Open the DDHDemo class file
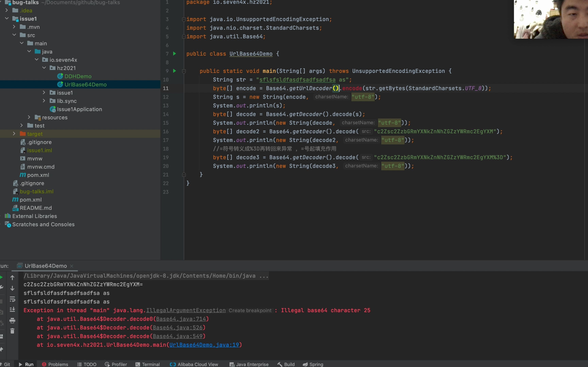The image size is (588, 367). tap(78, 76)
